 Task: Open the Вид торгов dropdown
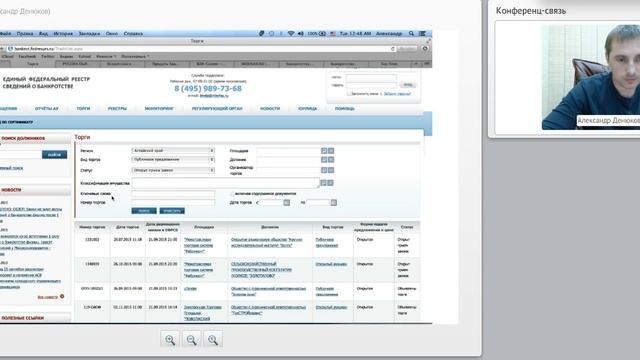173,160
